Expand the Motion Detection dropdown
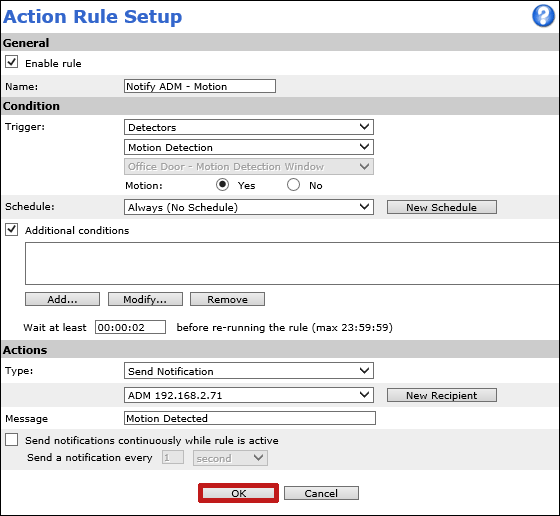Image resolution: width=560 pixels, height=516 pixels. pyautogui.click(x=249, y=147)
